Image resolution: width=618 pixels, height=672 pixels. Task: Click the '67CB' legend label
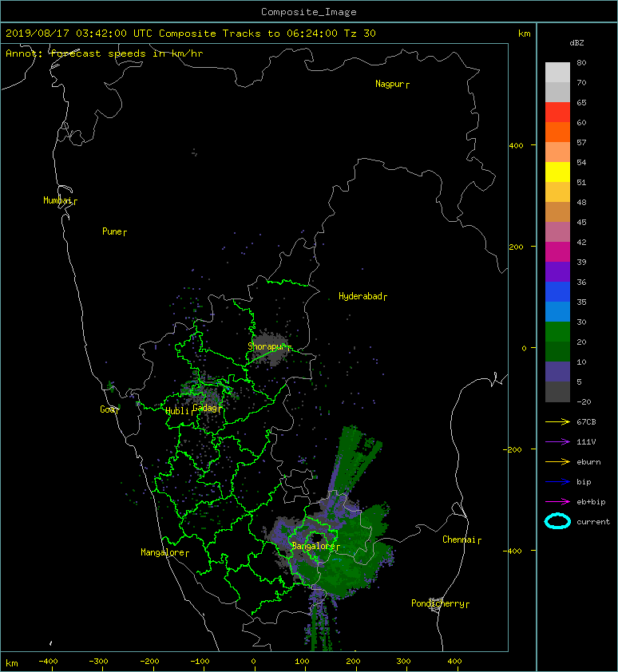coord(586,422)
